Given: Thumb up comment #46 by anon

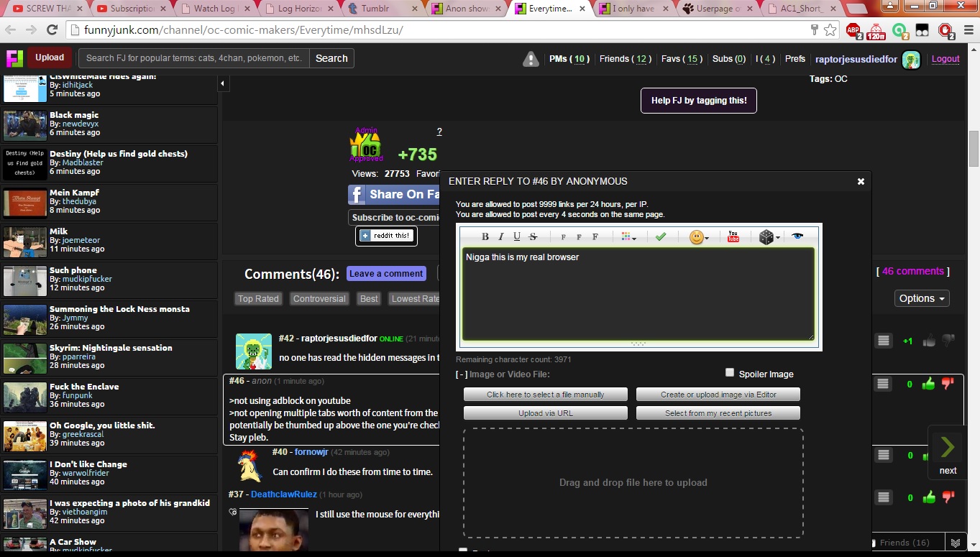Looking at the screenshot, I should click(928, 385).
